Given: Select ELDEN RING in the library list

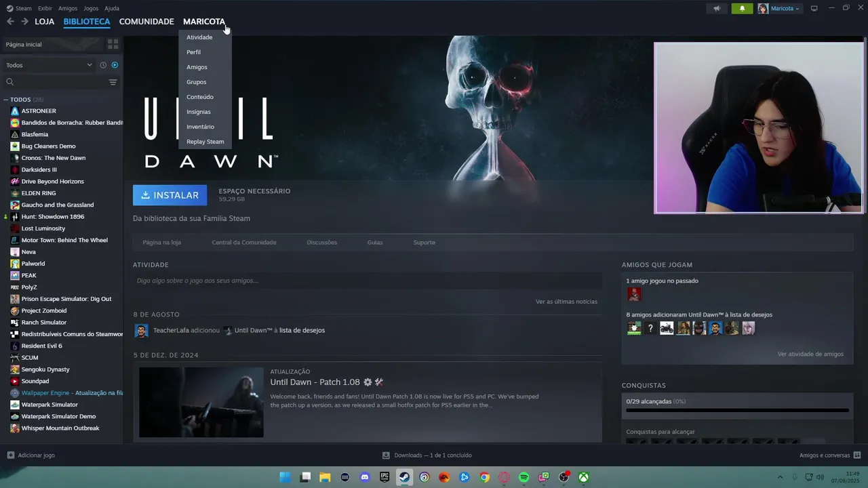Looking at the screenshot, I should point(39,193).
